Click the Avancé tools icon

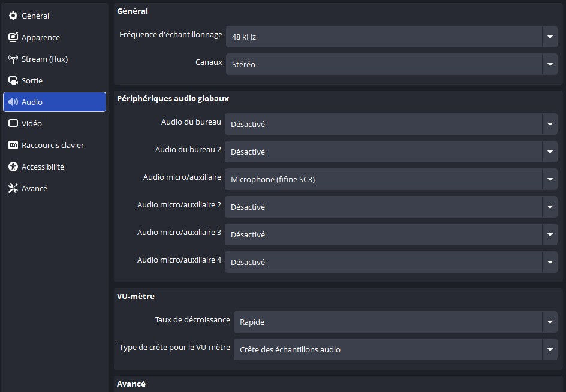tap(13, 188)
